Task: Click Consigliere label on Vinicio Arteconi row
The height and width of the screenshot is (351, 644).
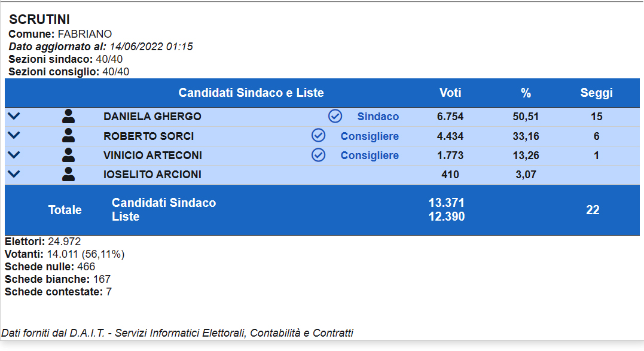Action: click(370, 155)
